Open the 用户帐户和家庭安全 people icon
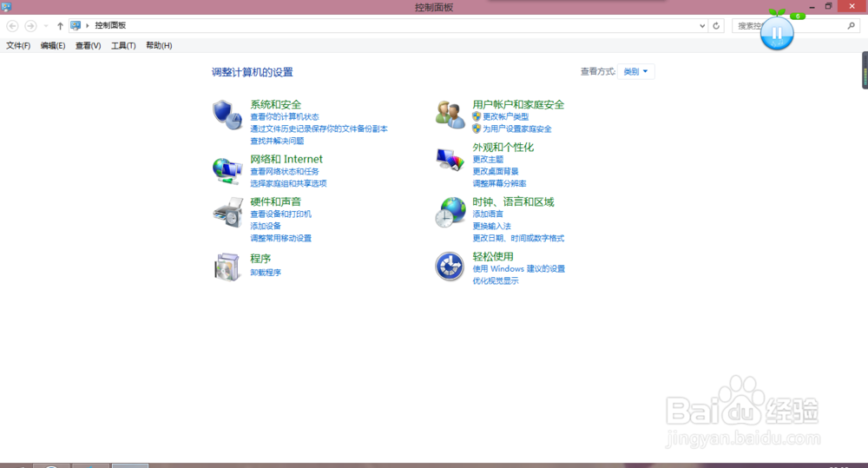 pyautogui.click(x=450, y=114)
